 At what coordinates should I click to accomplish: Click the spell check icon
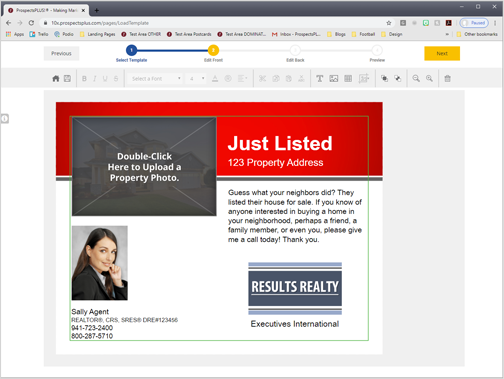[301, 79]
